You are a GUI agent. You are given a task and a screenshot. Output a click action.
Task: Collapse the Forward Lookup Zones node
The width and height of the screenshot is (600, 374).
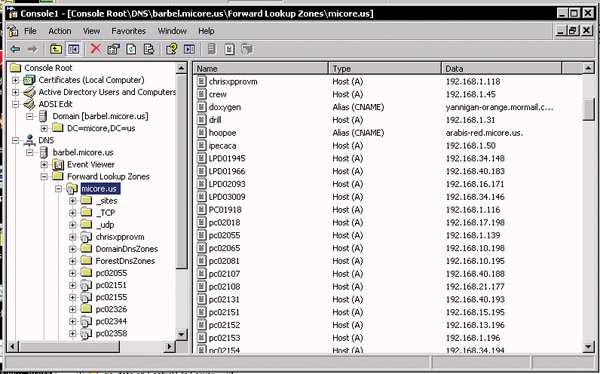pos(44,176)
